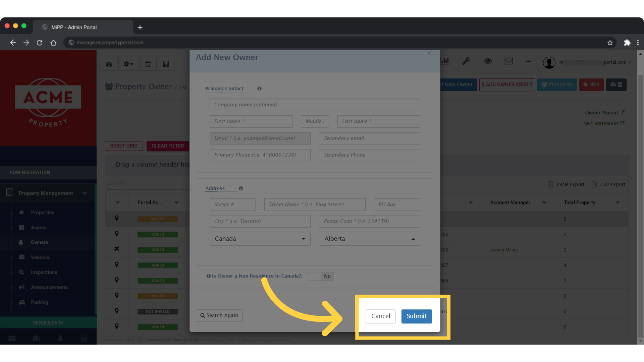This screenshot has width=644, height=362.
Task: Focus the City field
Action: click(x=260, y=221)
